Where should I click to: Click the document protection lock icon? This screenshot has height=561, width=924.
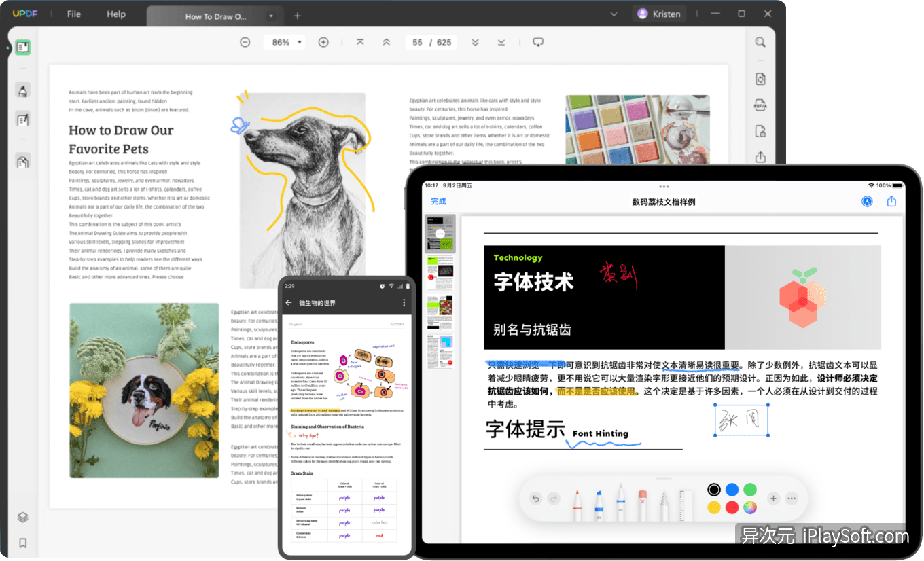coord(760,131)
